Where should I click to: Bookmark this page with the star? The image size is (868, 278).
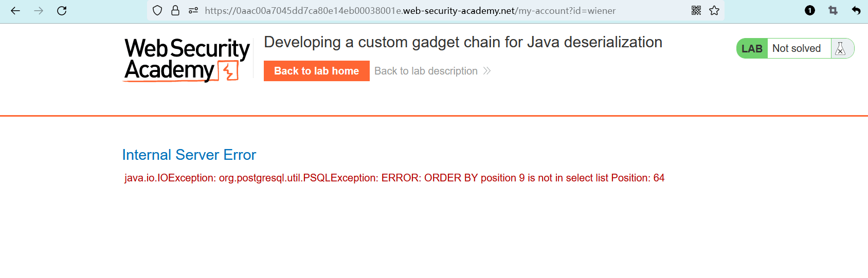pyautogui.click(x=714, y=11)
